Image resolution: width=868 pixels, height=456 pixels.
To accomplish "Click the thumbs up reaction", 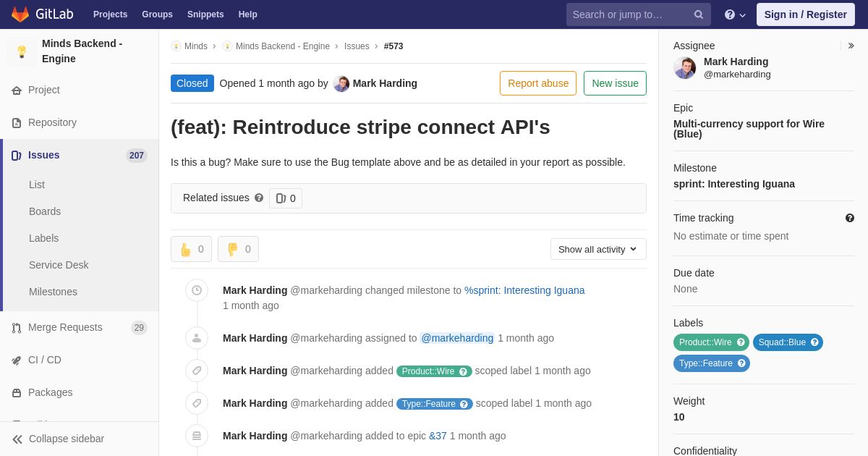I will coord(191,249).
